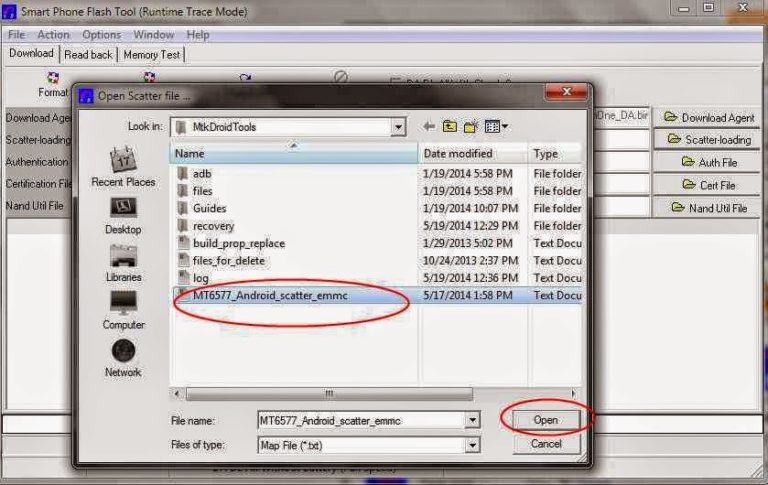Screen dimensions: 768x485
Task: Open the Help menu
Action: click(x=198, y=35)
